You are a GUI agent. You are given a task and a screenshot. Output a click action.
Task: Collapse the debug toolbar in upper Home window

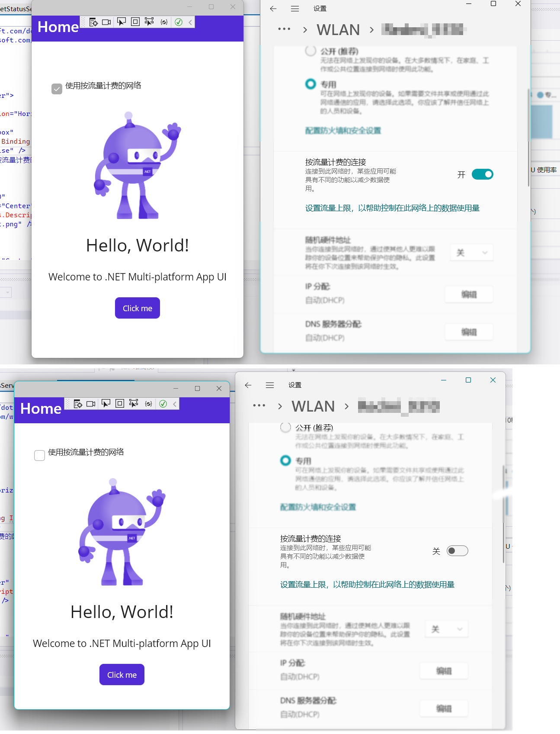[190, 22]
